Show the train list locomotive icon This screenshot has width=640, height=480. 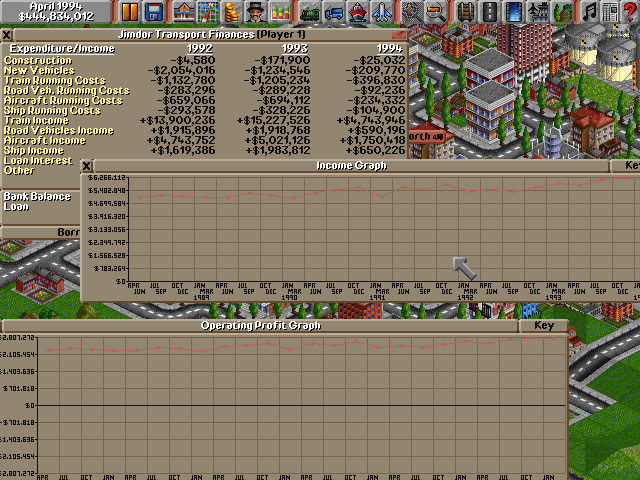click(x=310, y=12)
